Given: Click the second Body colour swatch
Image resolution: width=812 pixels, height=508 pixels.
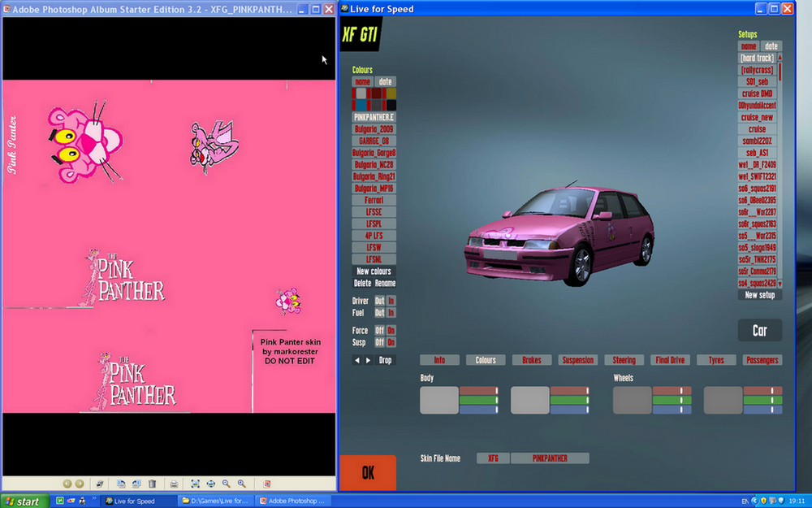Looking at the screenshot, I should pos(529,400).
